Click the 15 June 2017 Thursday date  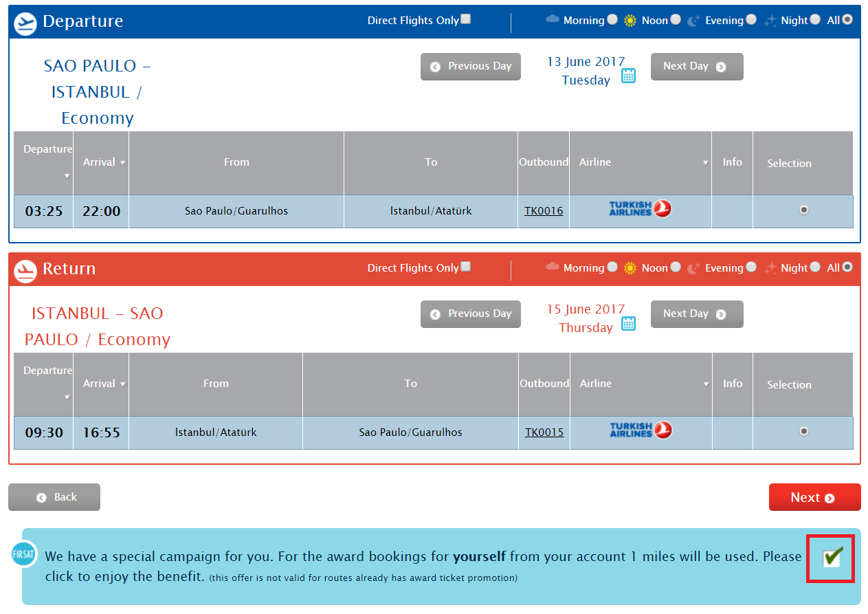pos(586,318)
